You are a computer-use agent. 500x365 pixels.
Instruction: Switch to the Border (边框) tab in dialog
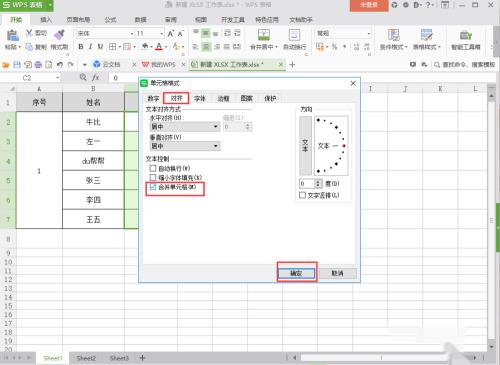[x=223, y=98]
